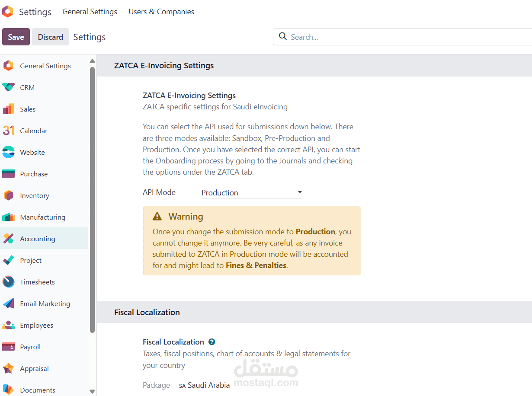Screen dimensions: 532x396
Task: Click the sidebar scrollbar thumb
Action: tap(92, 200)
